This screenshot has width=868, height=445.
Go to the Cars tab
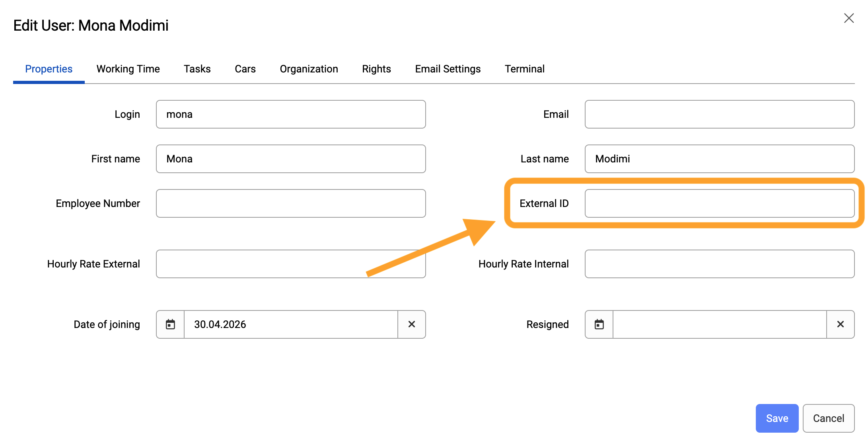tap(245, 69)
